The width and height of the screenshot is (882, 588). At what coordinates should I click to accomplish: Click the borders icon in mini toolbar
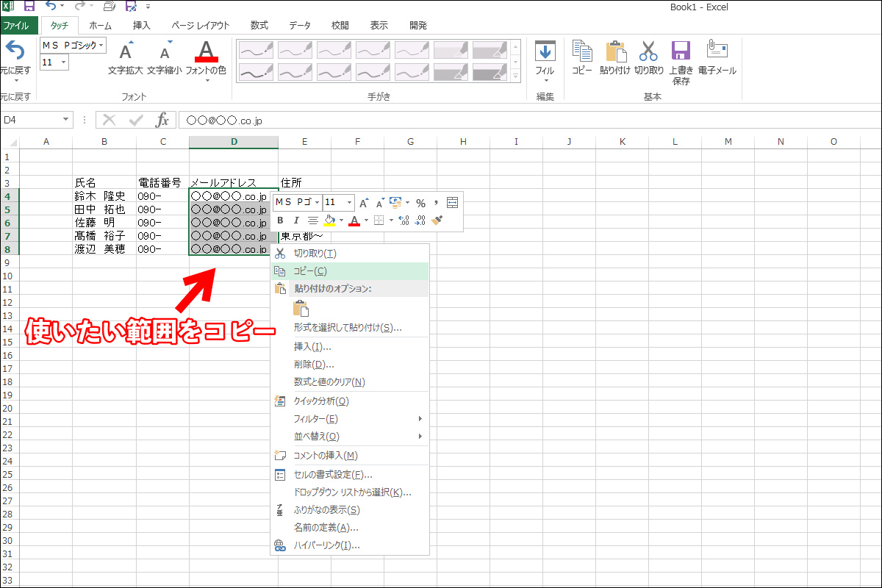[379, 220]
